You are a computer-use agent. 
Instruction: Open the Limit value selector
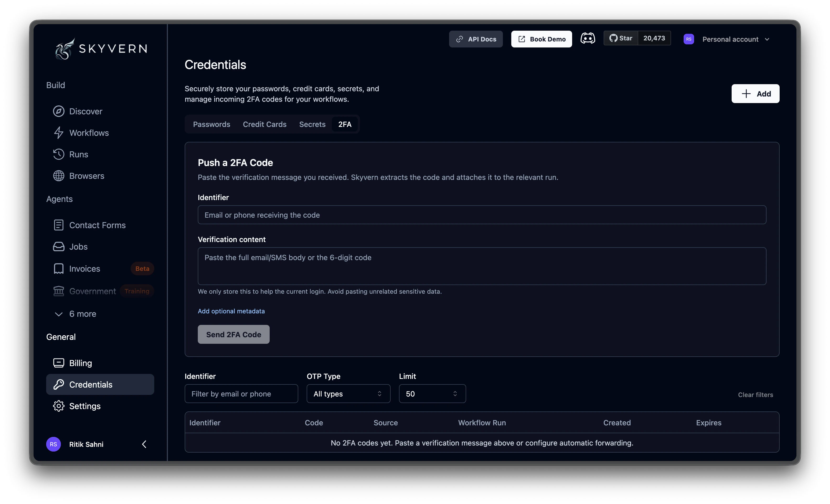pyautogui.click(x=432, y=394)
